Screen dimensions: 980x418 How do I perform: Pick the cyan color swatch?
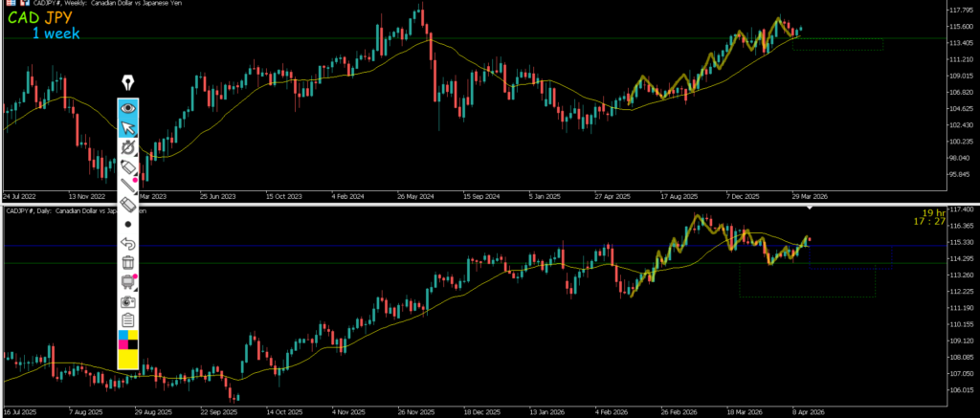[x=122, y=336]
